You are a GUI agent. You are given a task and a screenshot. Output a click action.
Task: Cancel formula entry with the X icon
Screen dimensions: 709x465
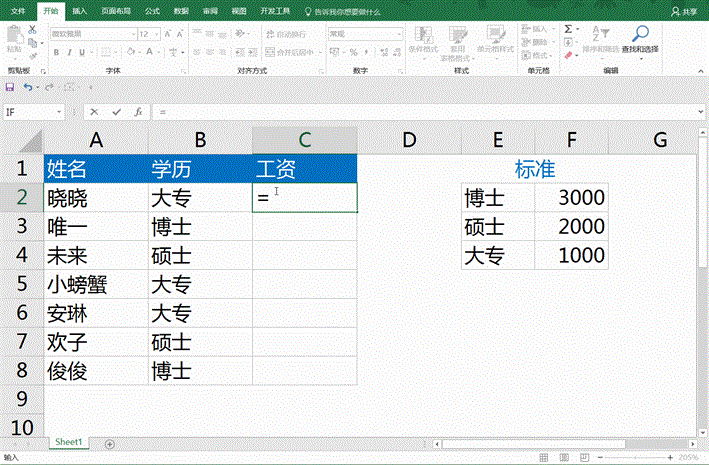[x=94, y=112]
